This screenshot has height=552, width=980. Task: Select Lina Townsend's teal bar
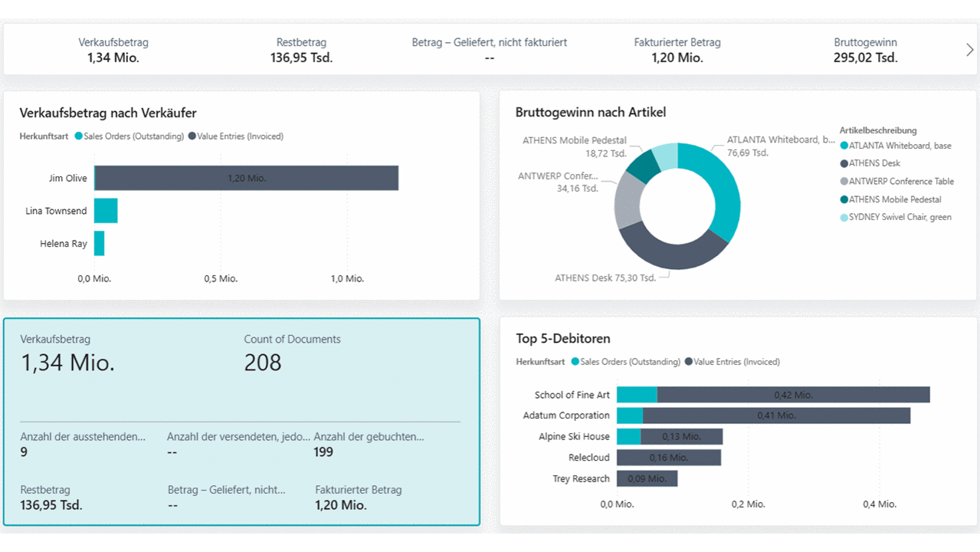106,211
